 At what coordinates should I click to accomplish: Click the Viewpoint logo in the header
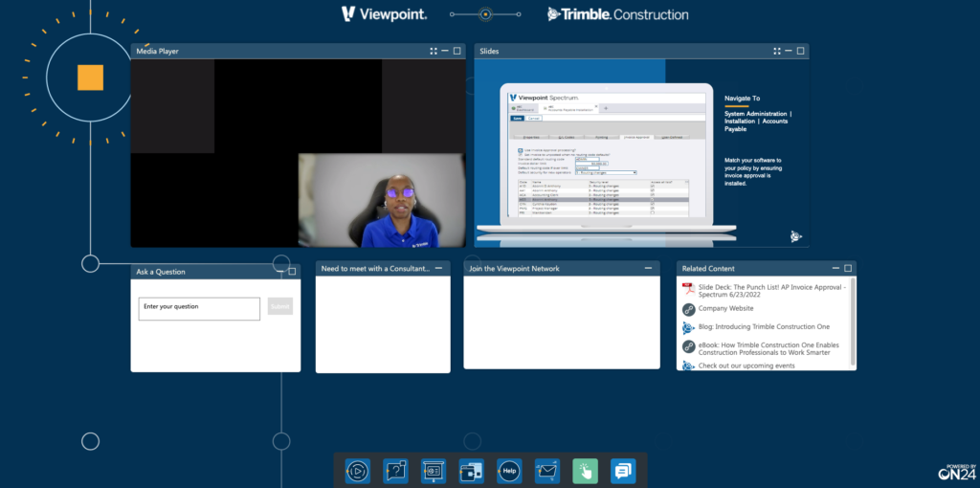(384, 13)
